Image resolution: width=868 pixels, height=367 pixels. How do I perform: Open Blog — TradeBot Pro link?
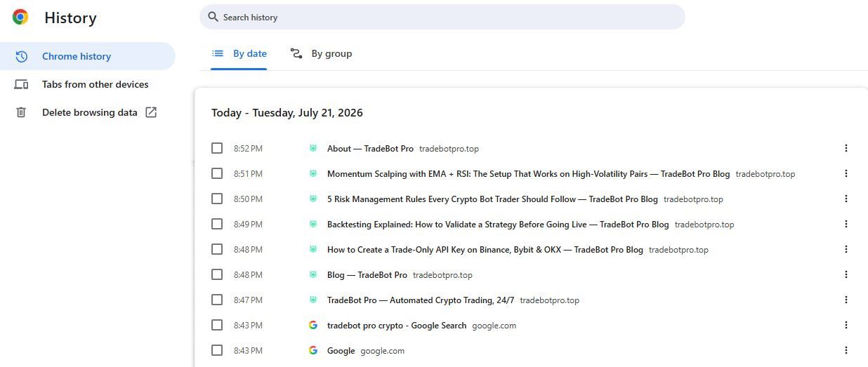click(367, 274)
